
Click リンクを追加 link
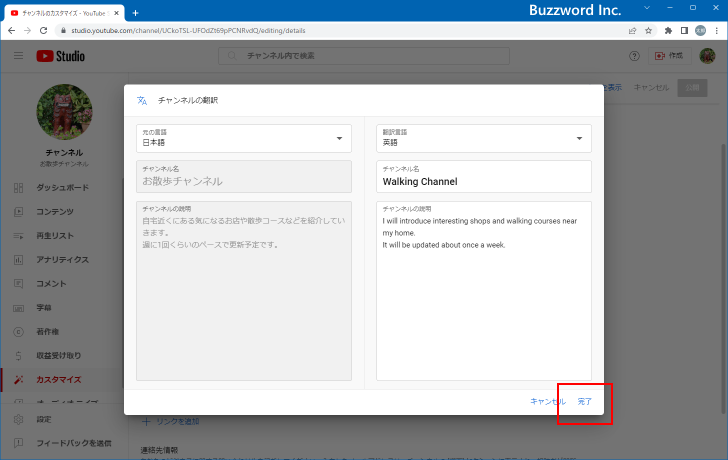pos(171,421)
